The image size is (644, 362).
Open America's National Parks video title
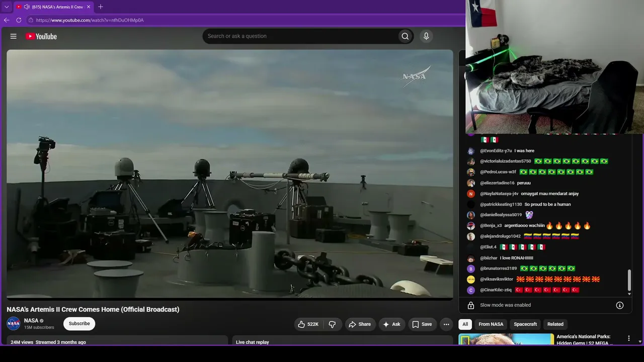pos(585,339)
